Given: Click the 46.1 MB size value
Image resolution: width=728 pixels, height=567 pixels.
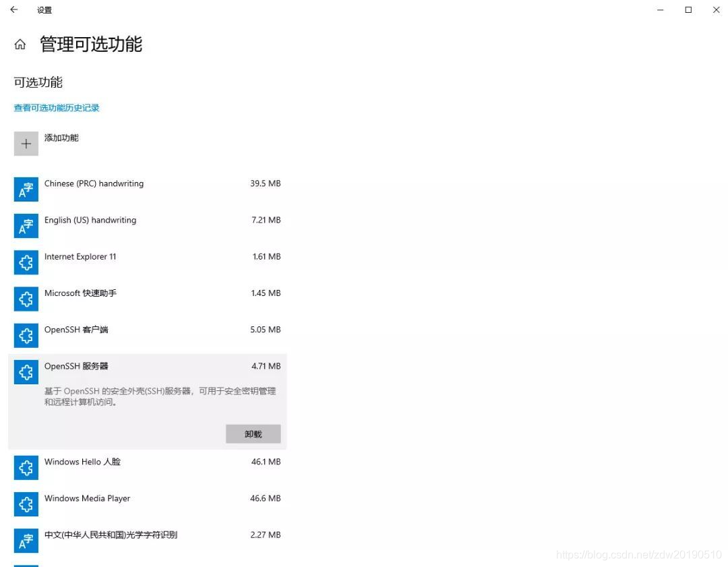Looking at the screenshot, I should 266,462.
